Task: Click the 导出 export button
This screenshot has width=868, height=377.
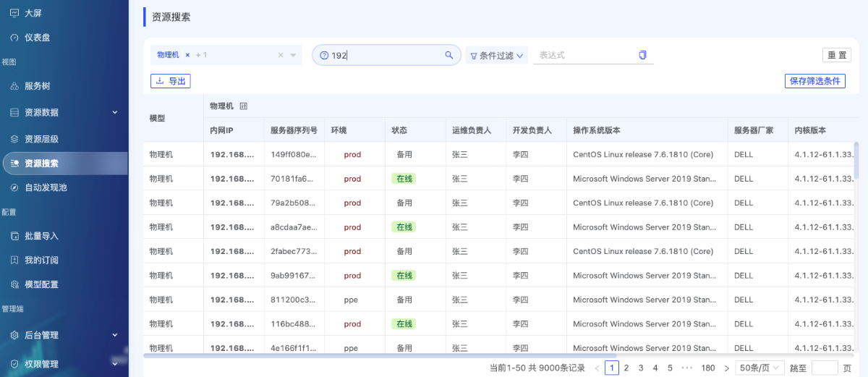Action: click(x=171, y=81)
